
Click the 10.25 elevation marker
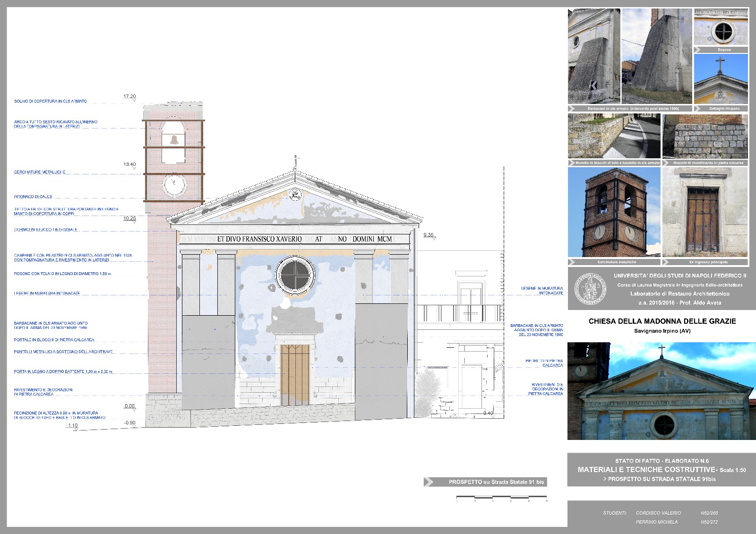(129, 218)
